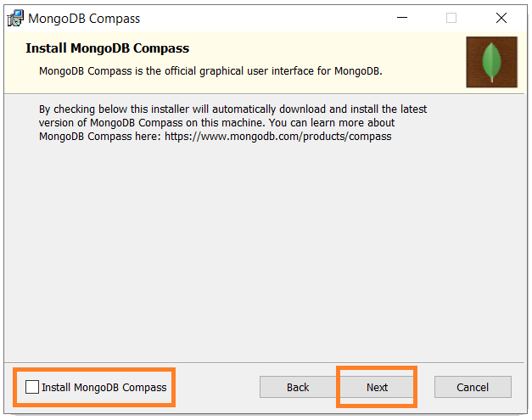Click the 'official graphical user interface' subtitle
The width and height of the screenshot is (532, 420).
click(210, 71)
